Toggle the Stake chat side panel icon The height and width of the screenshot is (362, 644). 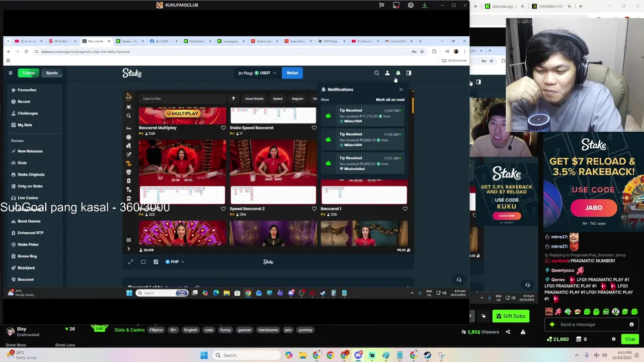pyautogui.click(x=409, y=73)
